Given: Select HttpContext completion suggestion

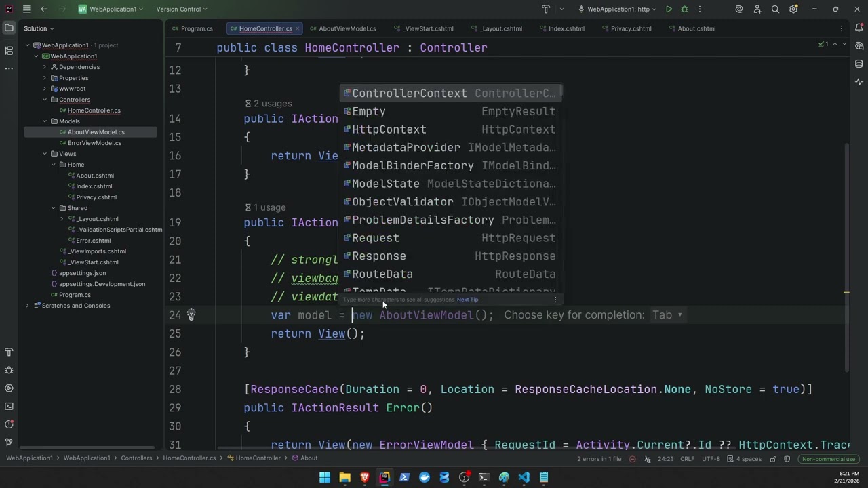Looking at the screenshot, I should [450, 129].
